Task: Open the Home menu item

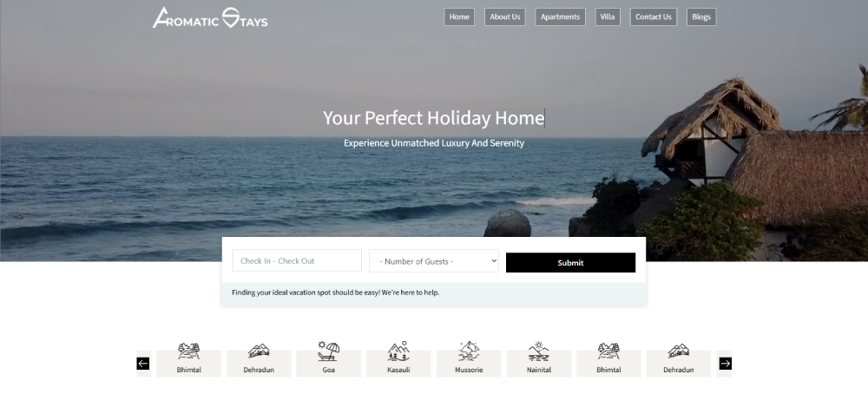Action: point(459,16)
